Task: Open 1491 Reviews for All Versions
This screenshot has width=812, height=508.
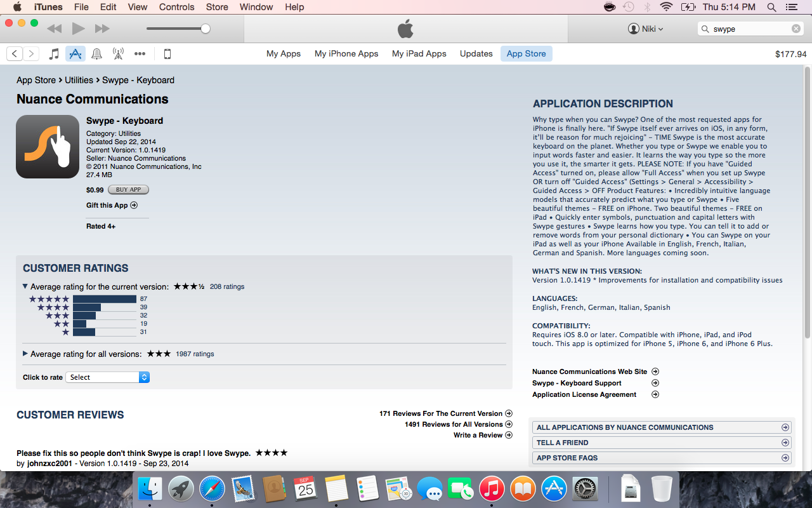Action: point(458,424)
